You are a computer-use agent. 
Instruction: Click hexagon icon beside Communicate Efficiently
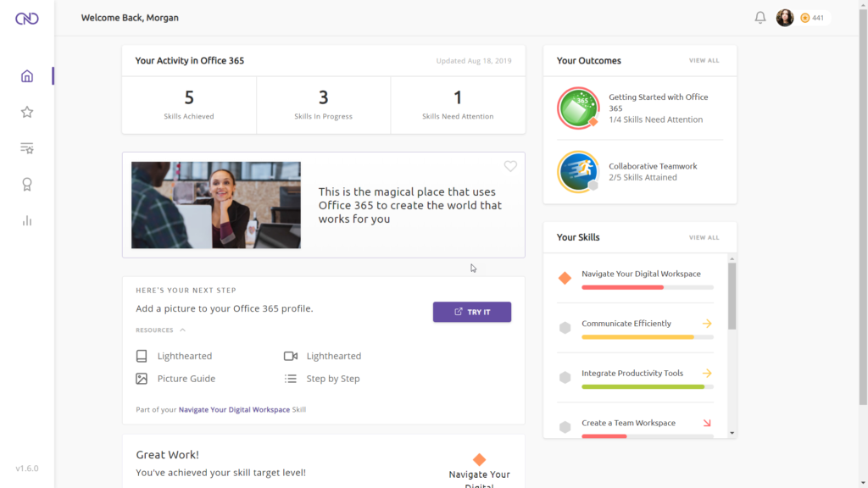pyautogui.click(x=565, y=328)
